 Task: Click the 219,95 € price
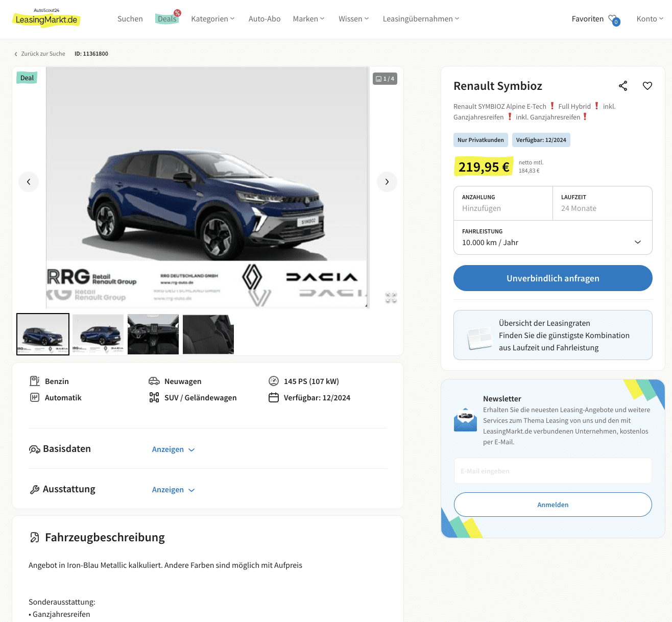[x=484, y=166]
